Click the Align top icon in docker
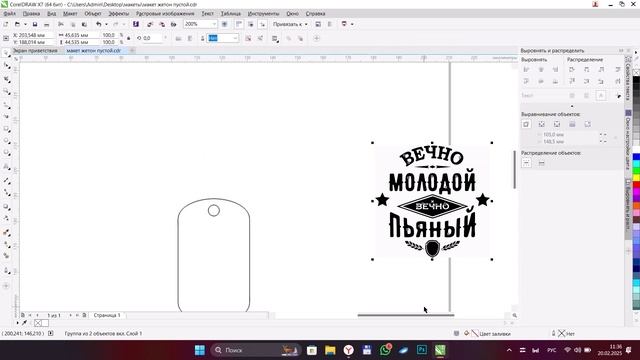Viewport: 640px width, 360px height. coord(526,81)
